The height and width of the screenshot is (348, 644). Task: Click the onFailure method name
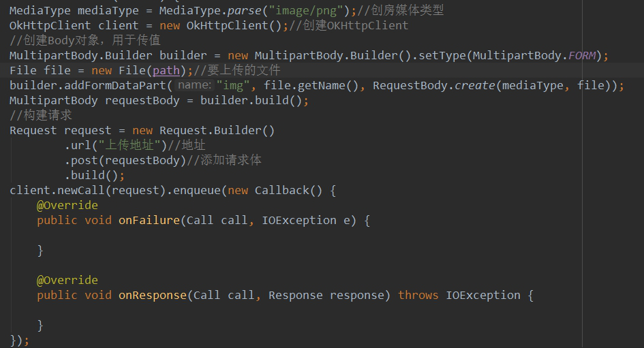149,221
